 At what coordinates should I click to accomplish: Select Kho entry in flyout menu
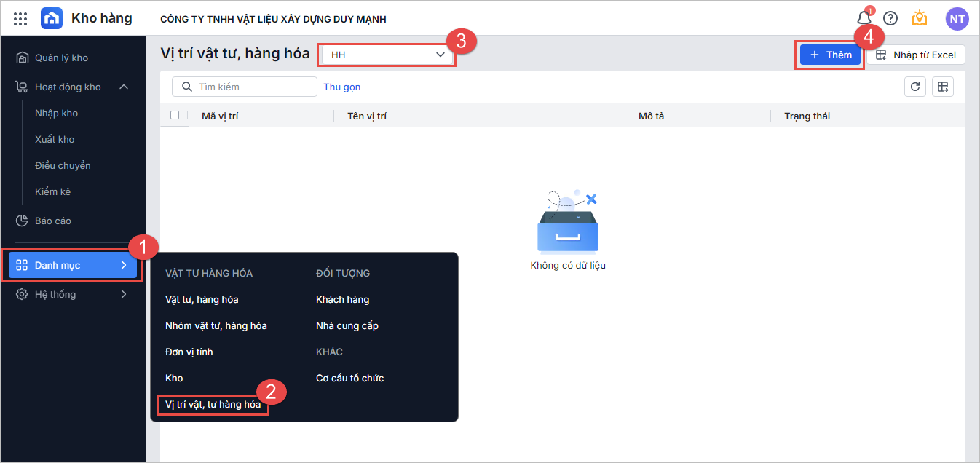174,378
